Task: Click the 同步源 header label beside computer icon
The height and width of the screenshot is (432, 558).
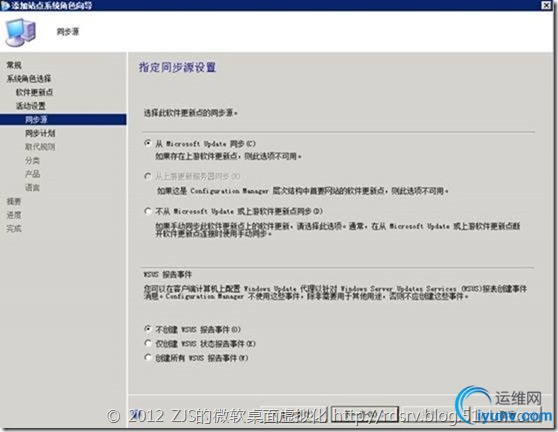Action: 68,32
